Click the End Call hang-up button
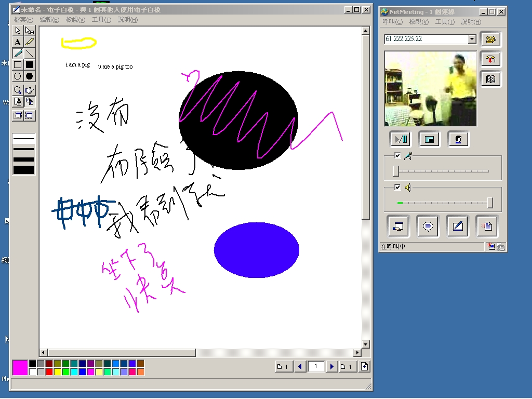 [x=490, y=59]
